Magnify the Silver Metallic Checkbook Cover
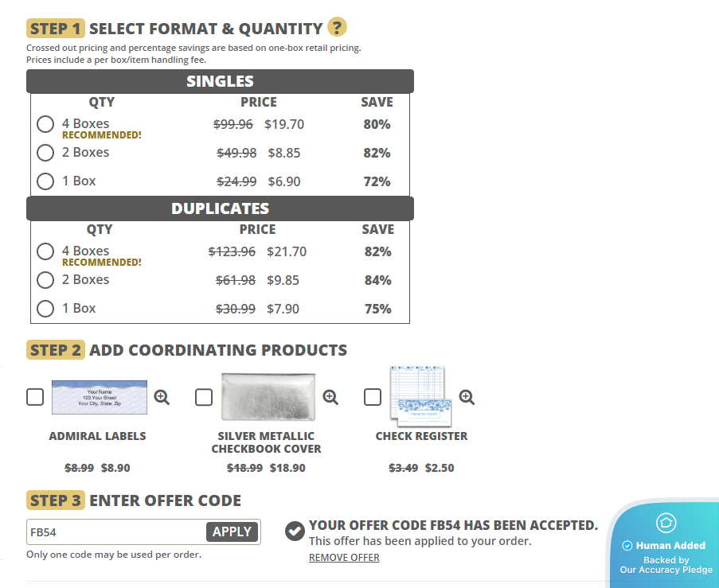Viewport: 719px width, 588px height. 330,397
